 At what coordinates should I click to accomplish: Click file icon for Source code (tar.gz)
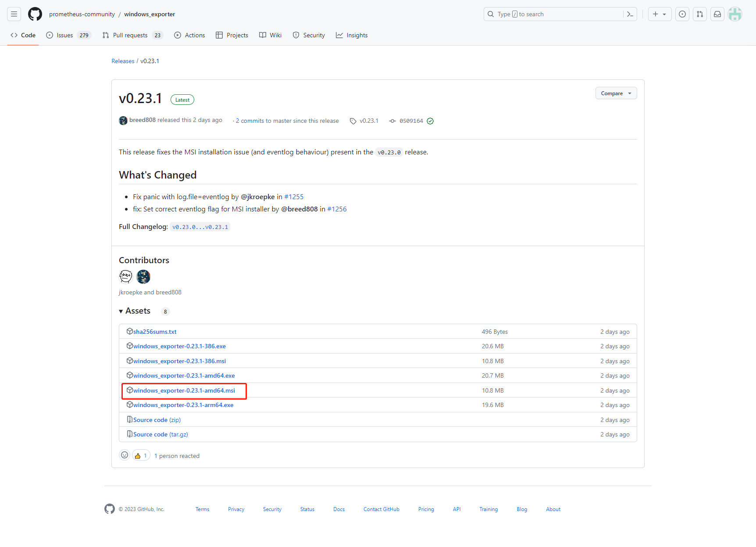(130, 434)
